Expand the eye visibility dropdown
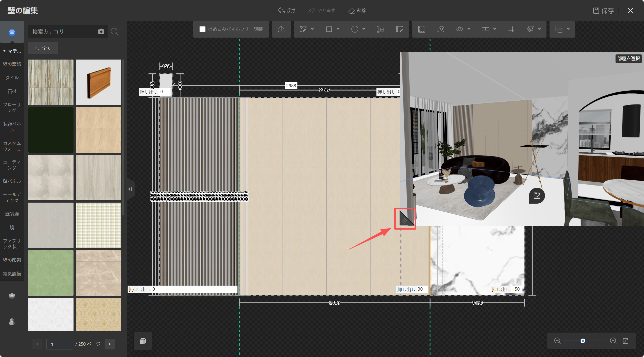 (469, 29)
